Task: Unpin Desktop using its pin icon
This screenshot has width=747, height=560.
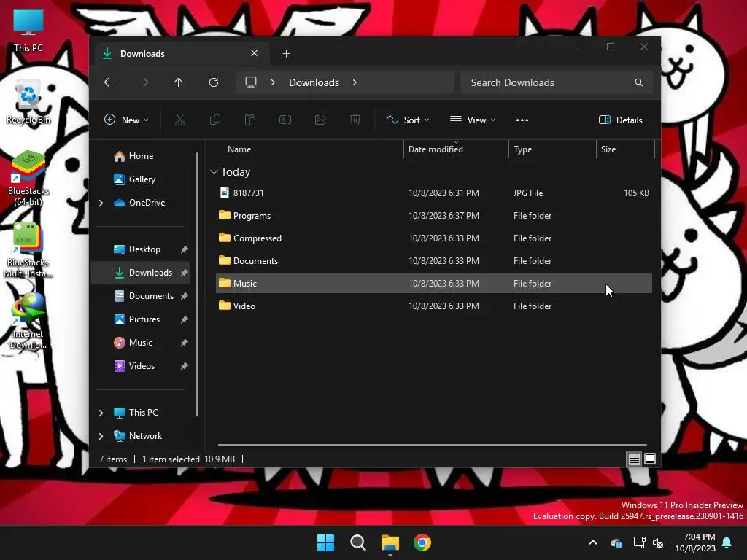Action: coord(185,249)
